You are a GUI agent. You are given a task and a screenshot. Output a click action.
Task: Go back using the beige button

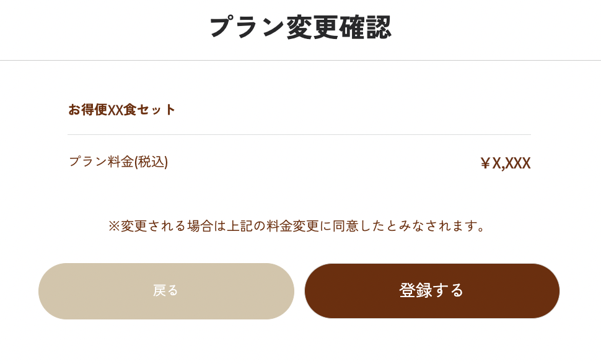166,291
